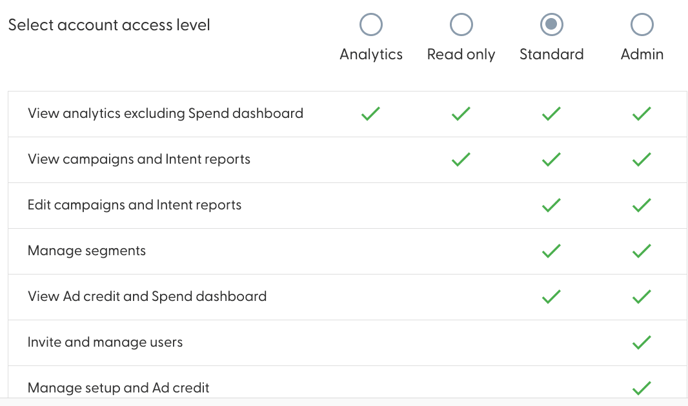The height and width of the screenshot is (406, 688).
Task: Click Admin checkmark in Invite and manage users row
Action: (642, 342)
